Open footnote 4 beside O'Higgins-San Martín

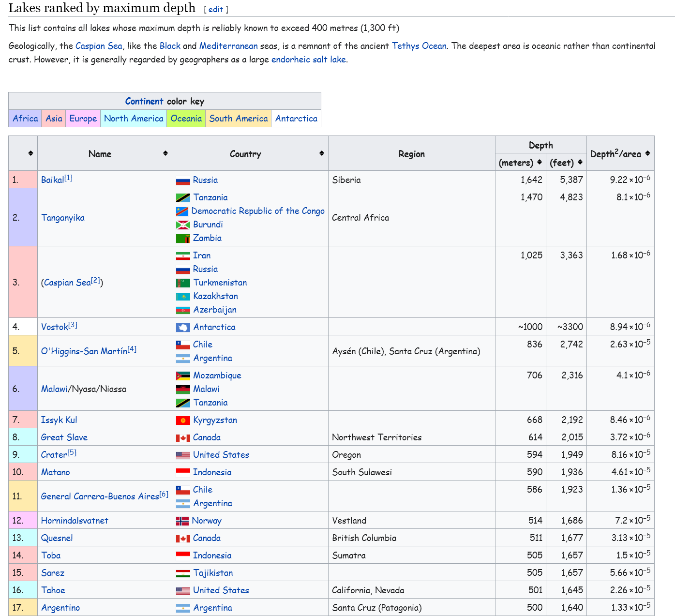[x=132, y=349]
